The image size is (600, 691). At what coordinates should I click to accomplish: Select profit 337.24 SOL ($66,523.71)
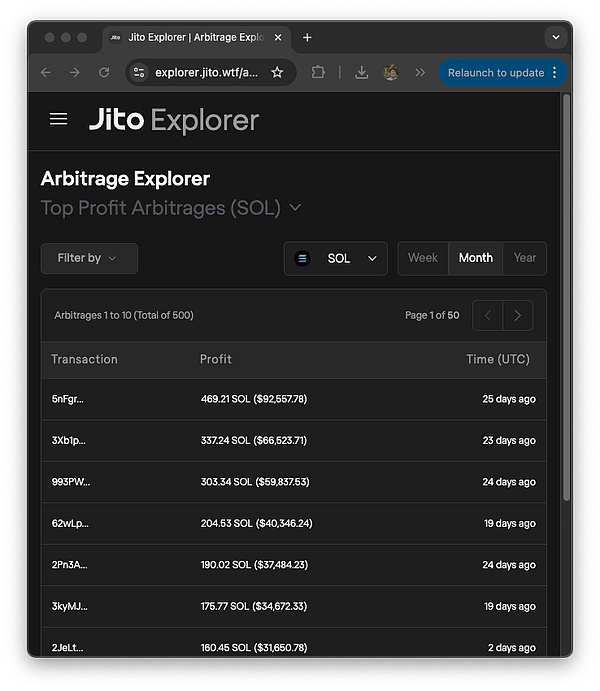click(254, 441)
